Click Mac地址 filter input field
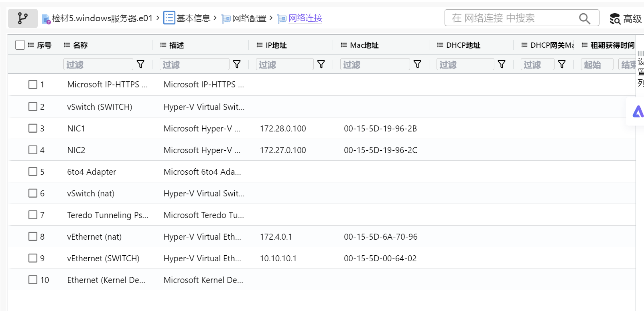The height and width of the screenshot is (311, 644). [375, 64]
